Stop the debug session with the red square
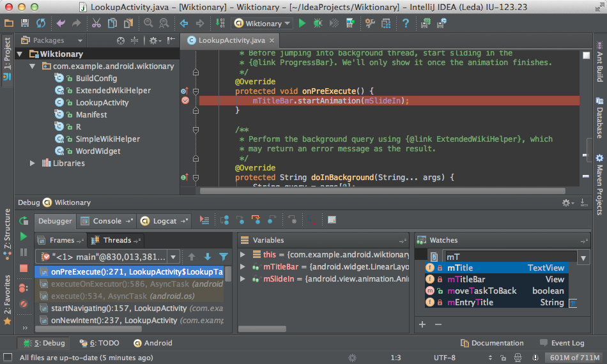The width and height of the screenshot is (607, 364). click(24, 268)
